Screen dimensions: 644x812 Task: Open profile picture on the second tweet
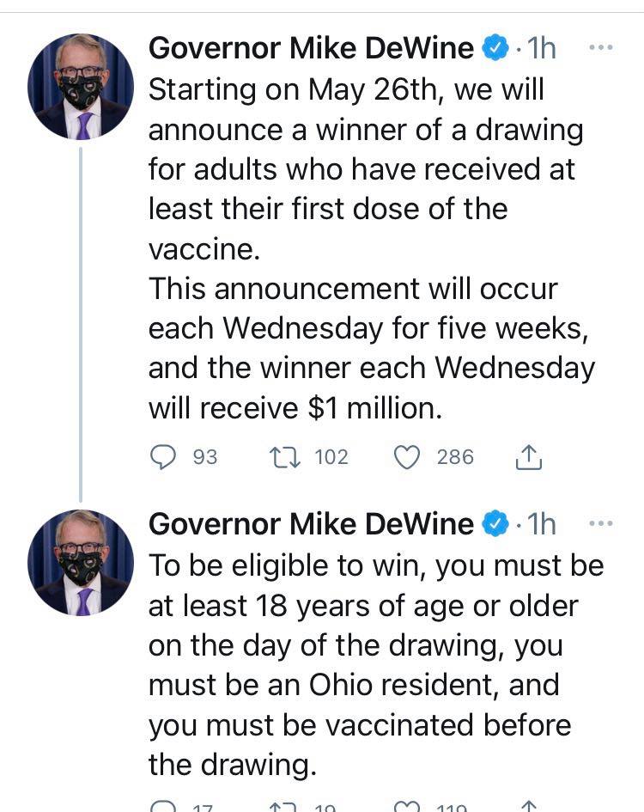(x=81, y=562)
